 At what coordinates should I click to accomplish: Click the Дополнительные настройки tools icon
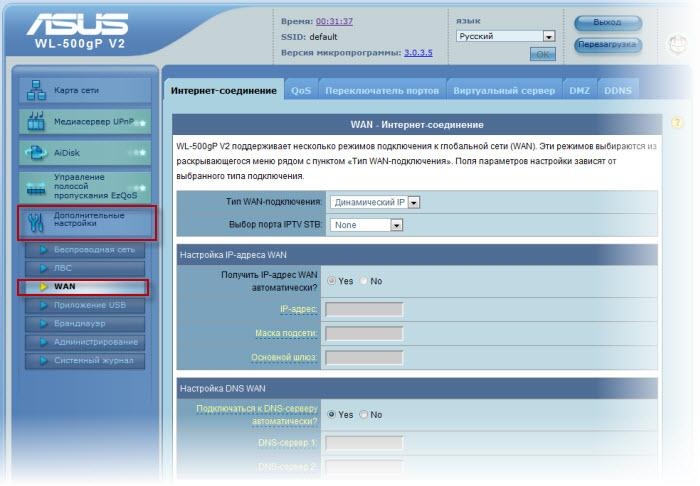36,222
